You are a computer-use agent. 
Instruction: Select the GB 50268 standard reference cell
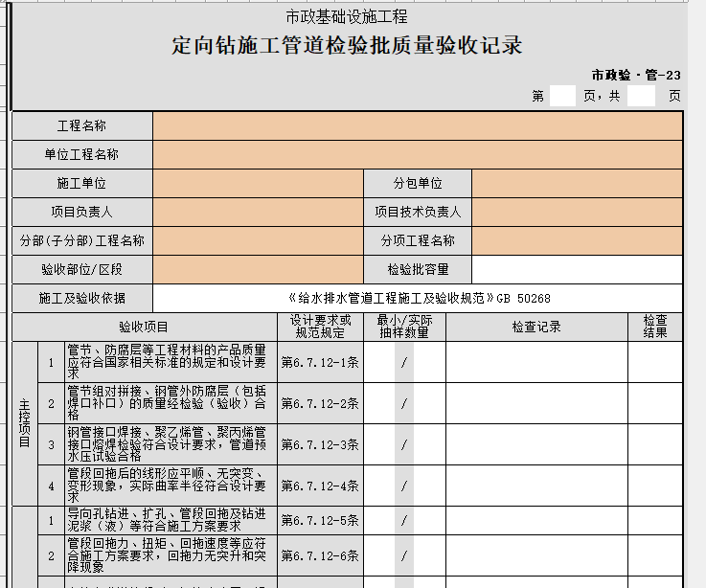click(419, 298)
